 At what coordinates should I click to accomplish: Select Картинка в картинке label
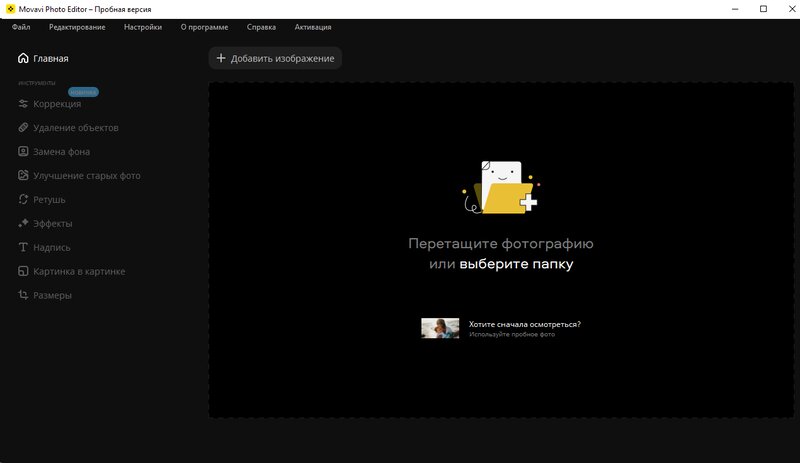point(79,272)
